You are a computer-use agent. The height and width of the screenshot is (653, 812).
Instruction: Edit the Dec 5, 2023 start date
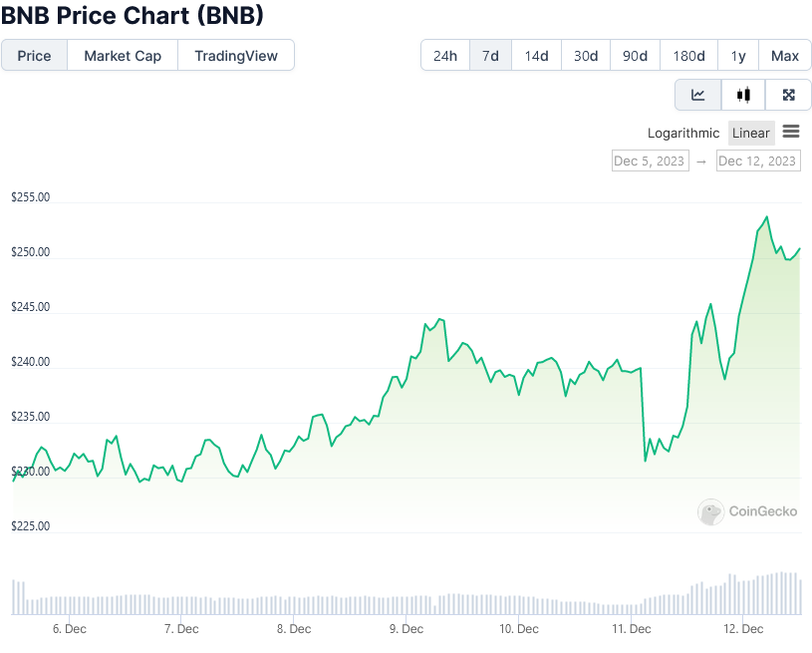click(x=650, y=162)
